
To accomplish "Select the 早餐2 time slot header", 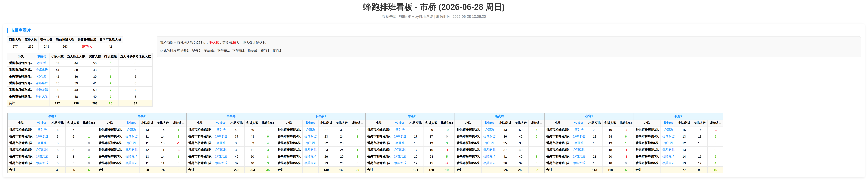I will click(141, 116).
